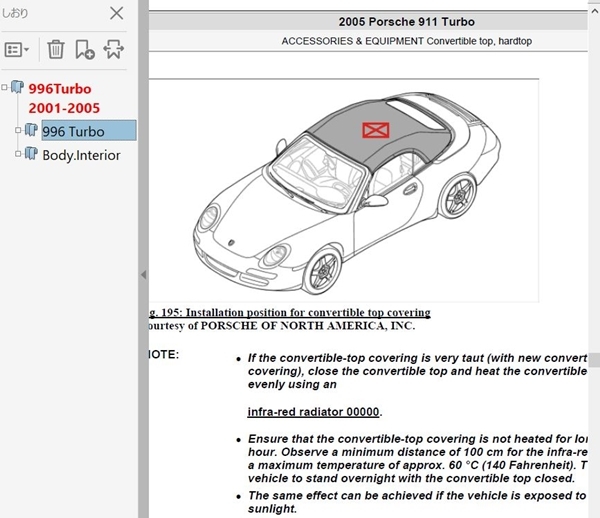Click the infra-red radiator 00000 link
The image size is (600, 518).
(x=313, y=412)
